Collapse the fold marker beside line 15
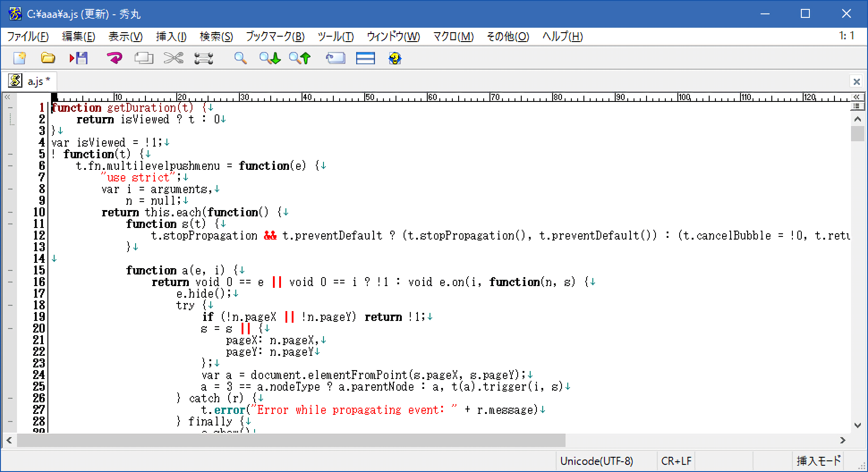The image size is (868, 472). 10,270
